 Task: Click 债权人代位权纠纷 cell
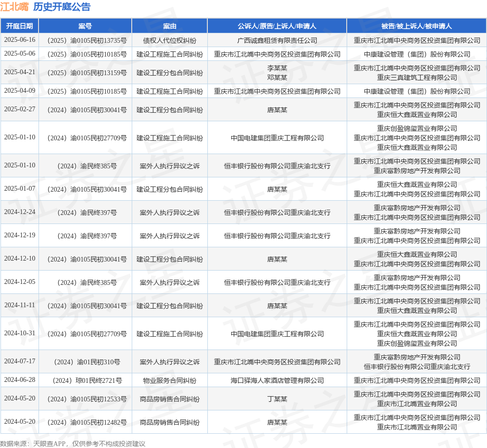coord(170,40)
